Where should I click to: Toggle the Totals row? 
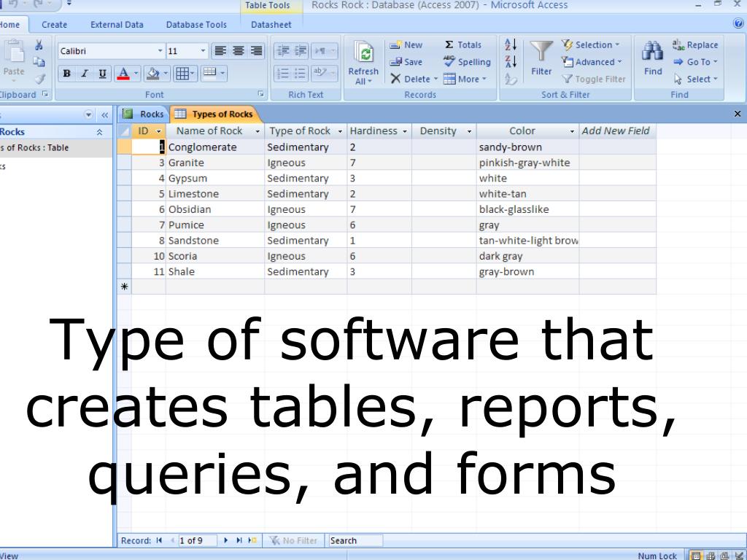[x=463, y=44]
